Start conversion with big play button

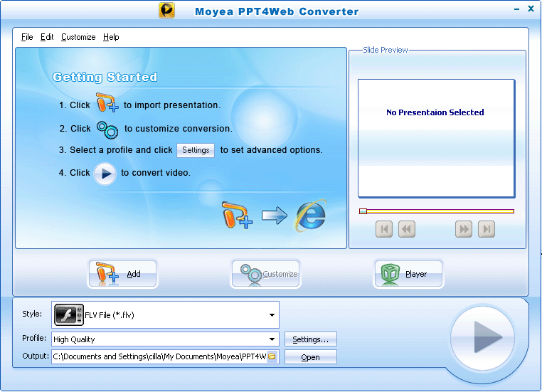click(x=483, y=337)
